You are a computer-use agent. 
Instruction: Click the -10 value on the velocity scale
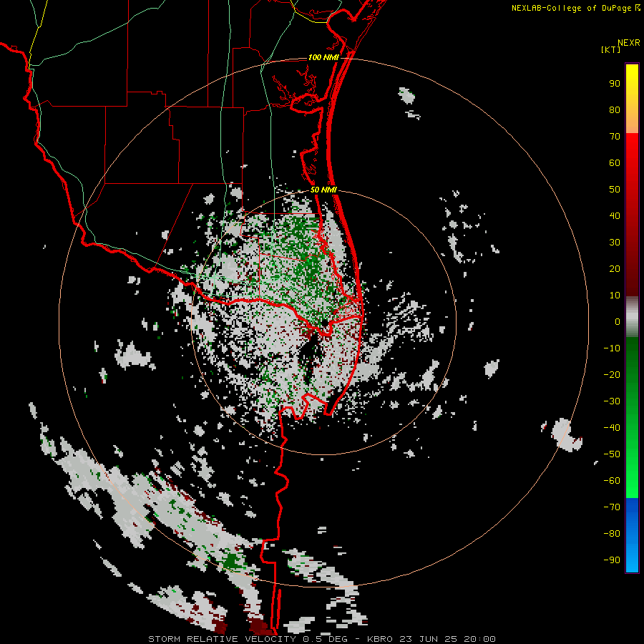click(612, 348)
